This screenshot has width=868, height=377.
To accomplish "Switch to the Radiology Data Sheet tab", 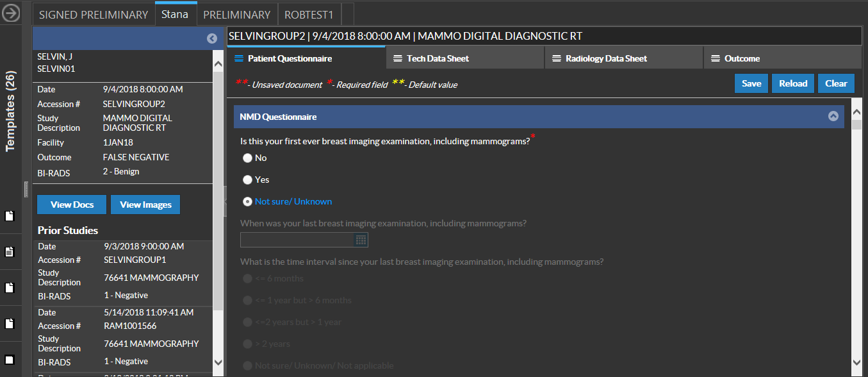I will tap(606, 58).
